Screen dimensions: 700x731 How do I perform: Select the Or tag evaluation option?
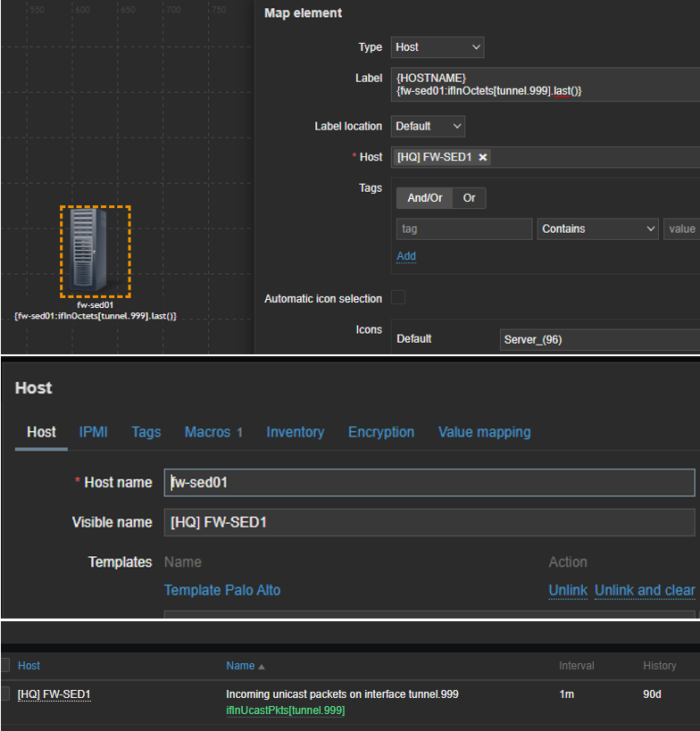click(x=469, y=198)
